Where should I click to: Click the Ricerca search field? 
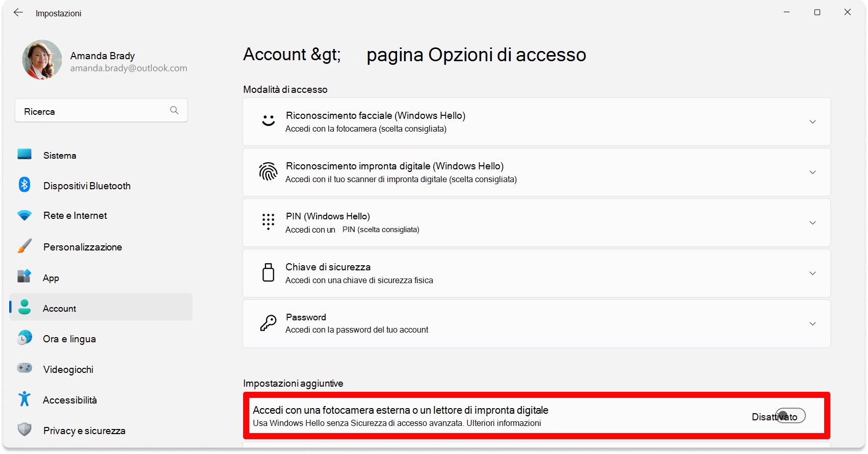click(x=101, y=111)
